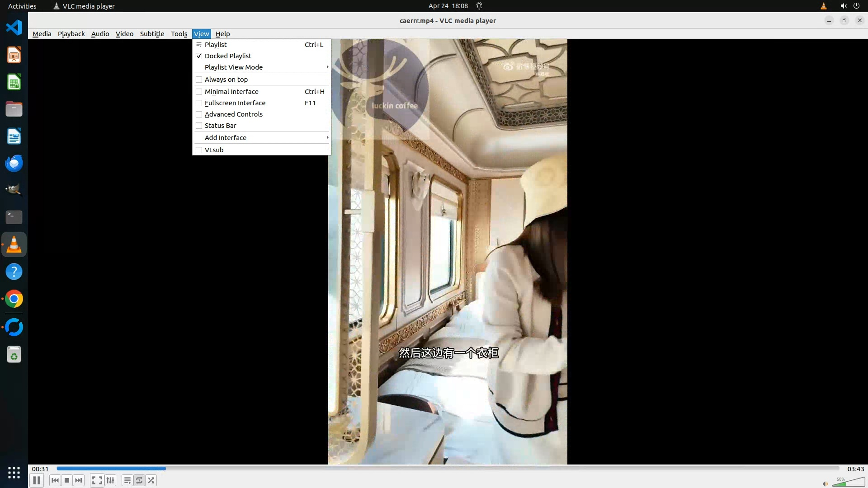Viewport: 868px width, 488px height.
Task: Open the Tools menu
Action: pyautogui.click(x=179, y=34)
